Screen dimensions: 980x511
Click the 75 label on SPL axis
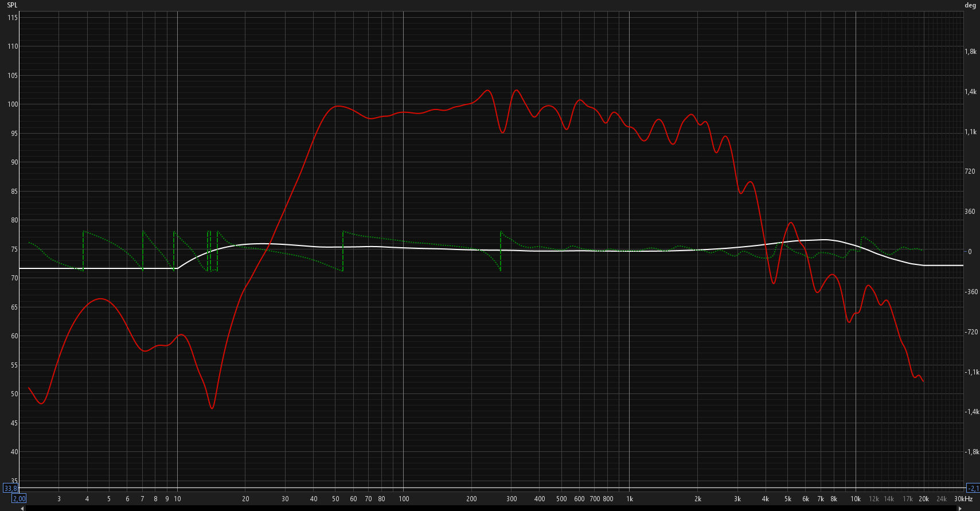click(x=14, y=249)
